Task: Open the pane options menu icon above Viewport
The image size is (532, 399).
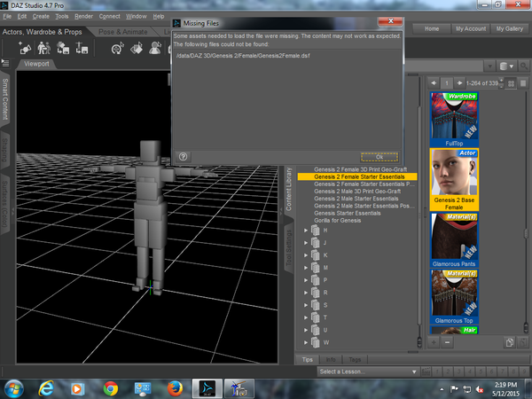Action: (5, 63)
